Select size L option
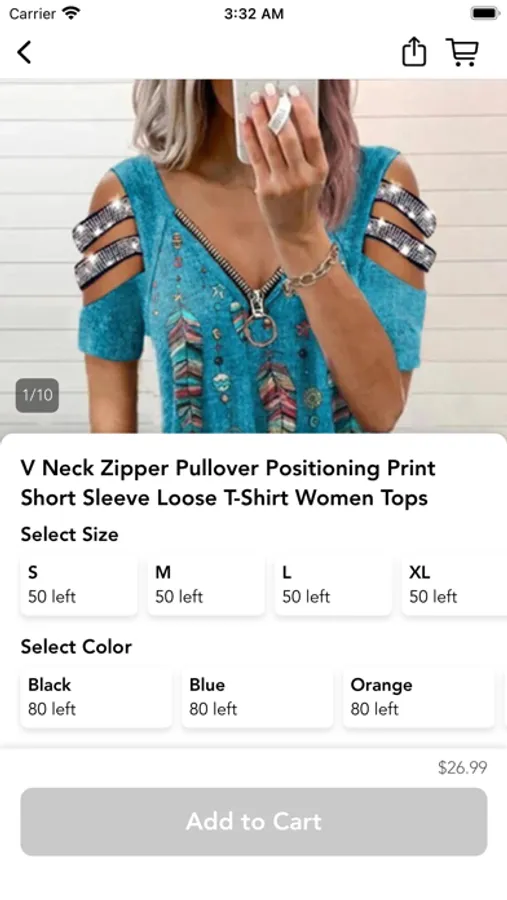This screenshot has width=507, height=900. pyautogui.click(x=333, y=584)
